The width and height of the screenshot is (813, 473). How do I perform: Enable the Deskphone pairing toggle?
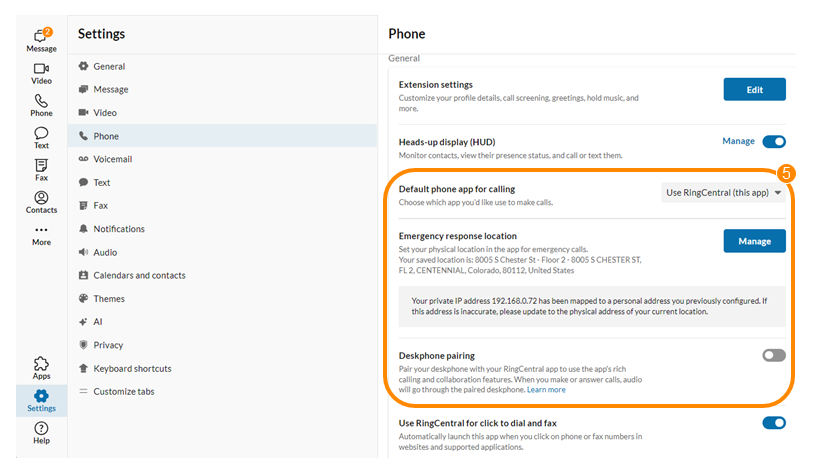774,355
